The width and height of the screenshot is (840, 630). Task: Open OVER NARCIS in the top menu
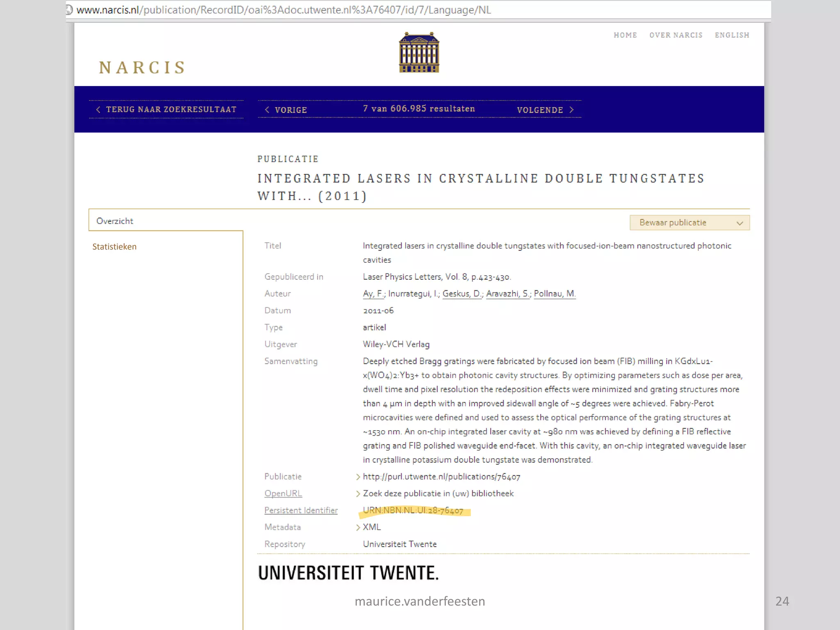[x=676, y=35]
